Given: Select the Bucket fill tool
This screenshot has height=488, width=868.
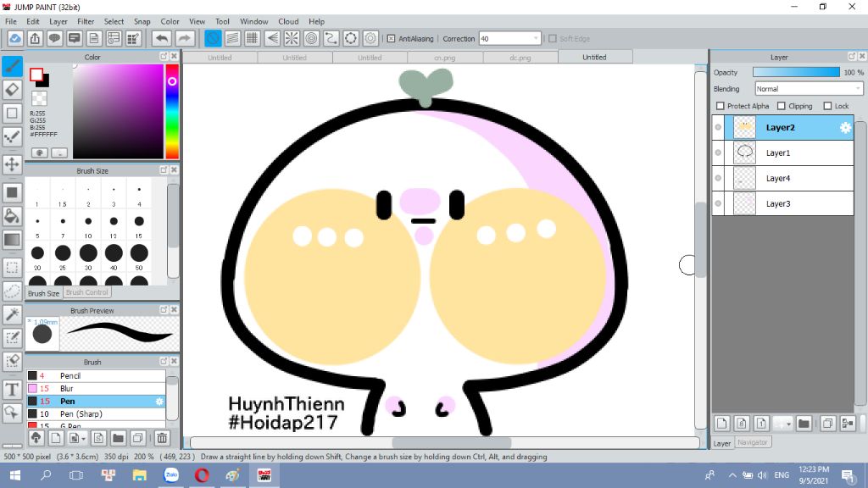Looking at the screenshot, I should 12,216.
